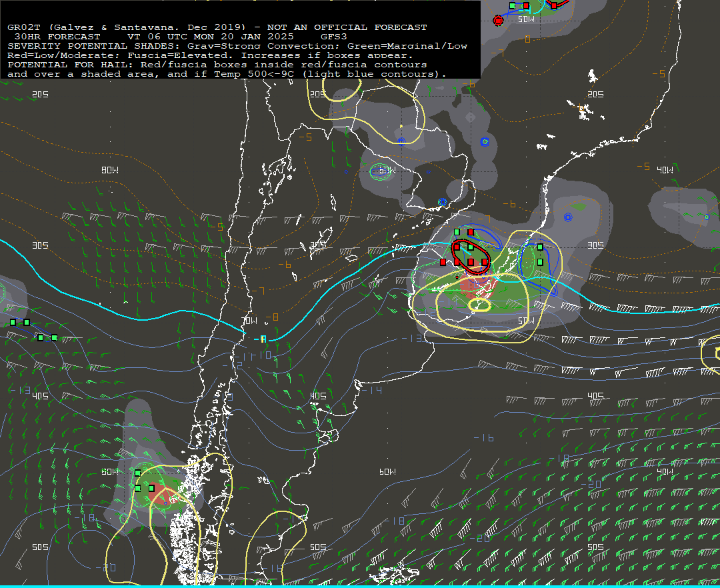Screen dimensions: 720x588
Task: Select the '60W' label inside green contour
Action: coord(387,171)
